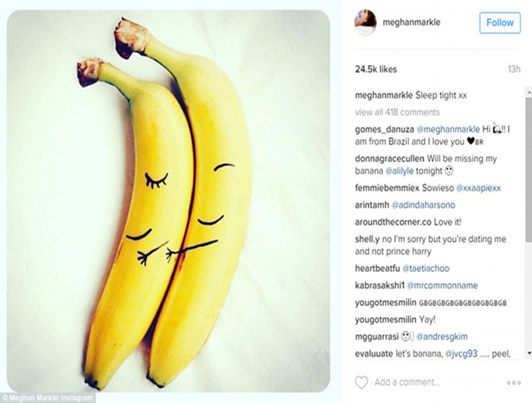Click the comments scrollbar up arrow
This screenshot has height=403, width=532.
click(x=529, y=92)
